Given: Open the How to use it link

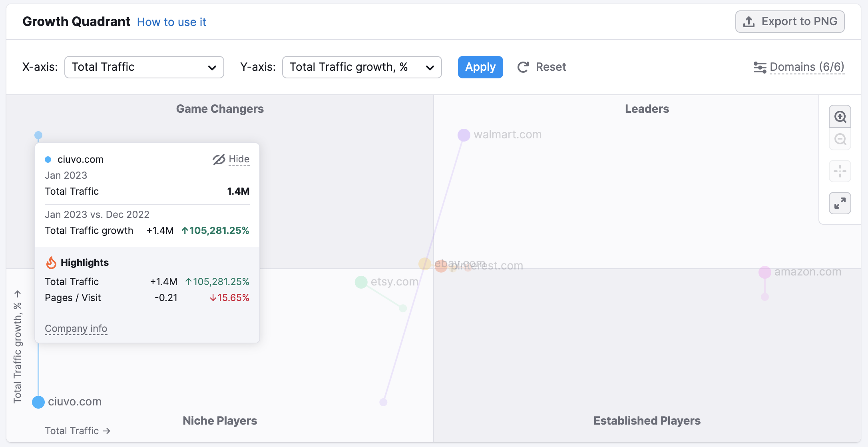Looking at the screenshot, I should pyautogui.click(x=171, y=22).
